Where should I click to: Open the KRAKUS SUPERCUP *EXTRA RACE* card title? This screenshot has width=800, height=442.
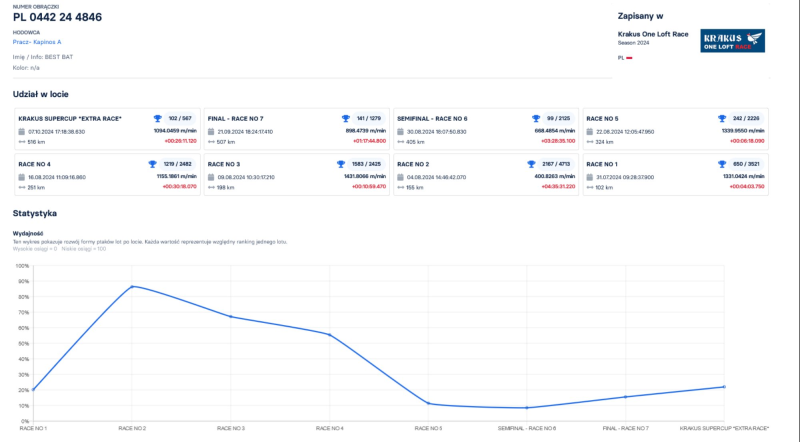pyautogui.click(x=70, y=118)
